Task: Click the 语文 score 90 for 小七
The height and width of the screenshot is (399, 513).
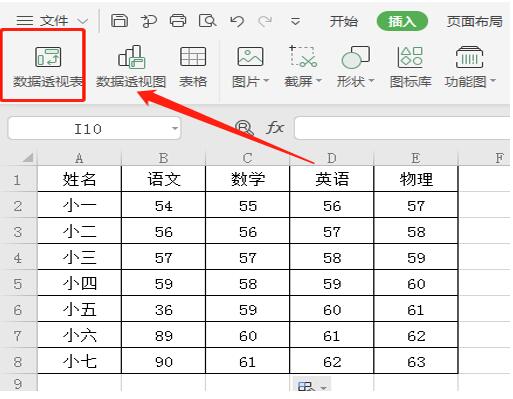Action: (x=163, y=361)
